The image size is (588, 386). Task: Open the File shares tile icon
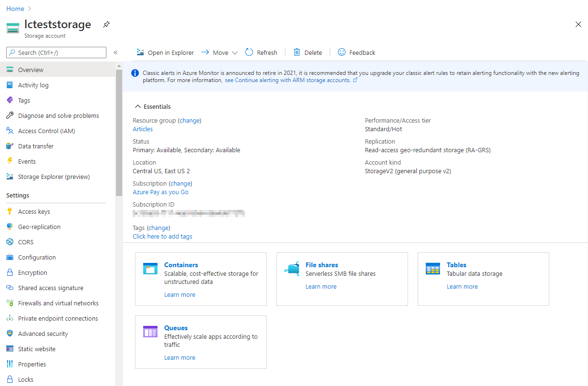(292, 269)
